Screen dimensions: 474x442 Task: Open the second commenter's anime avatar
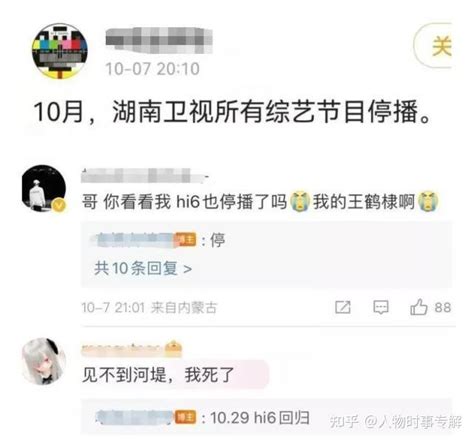pyautogui.click(x=44, y=361)
